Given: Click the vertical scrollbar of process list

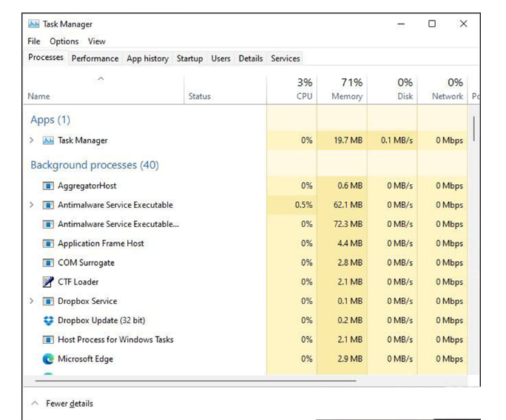Looking at the screenshot, I should 473,130.
